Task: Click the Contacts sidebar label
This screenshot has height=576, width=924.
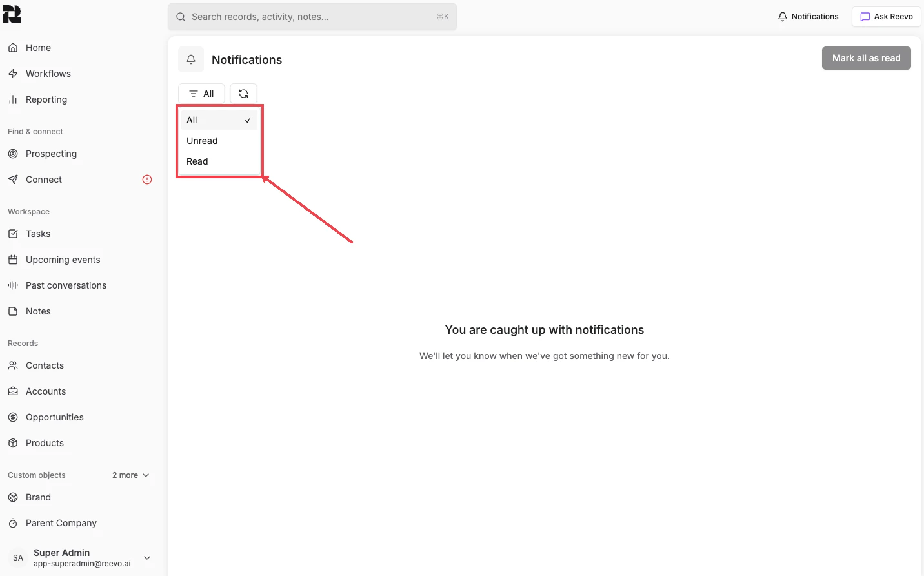Action: tap(45, 365)
